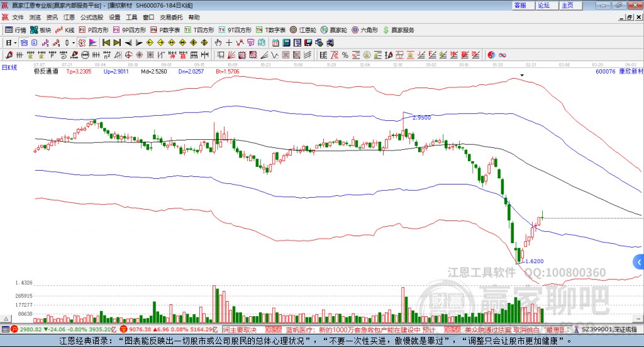
Task: Click the 客服 customer service button
Action: coord(523,5)
